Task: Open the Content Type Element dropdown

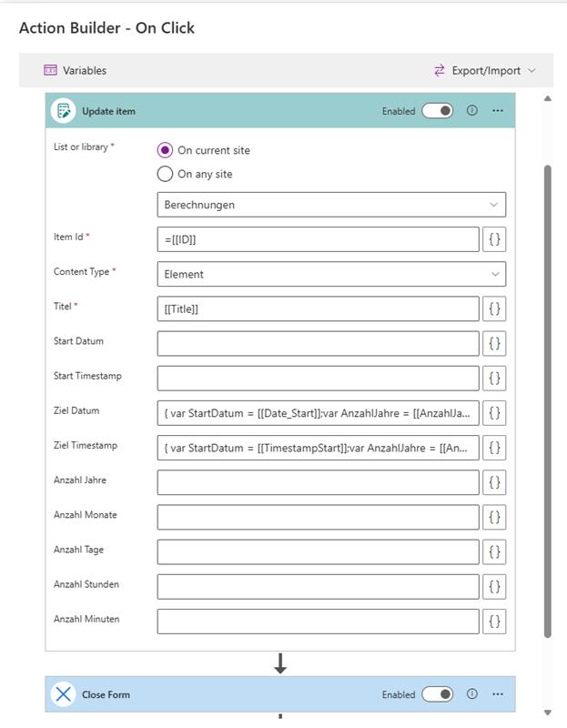Action: coord(331,274)
